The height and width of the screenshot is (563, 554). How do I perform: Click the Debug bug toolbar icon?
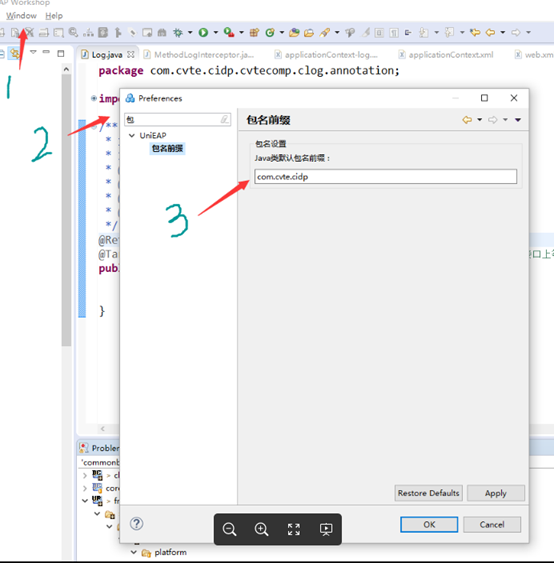tap(178, 33)
